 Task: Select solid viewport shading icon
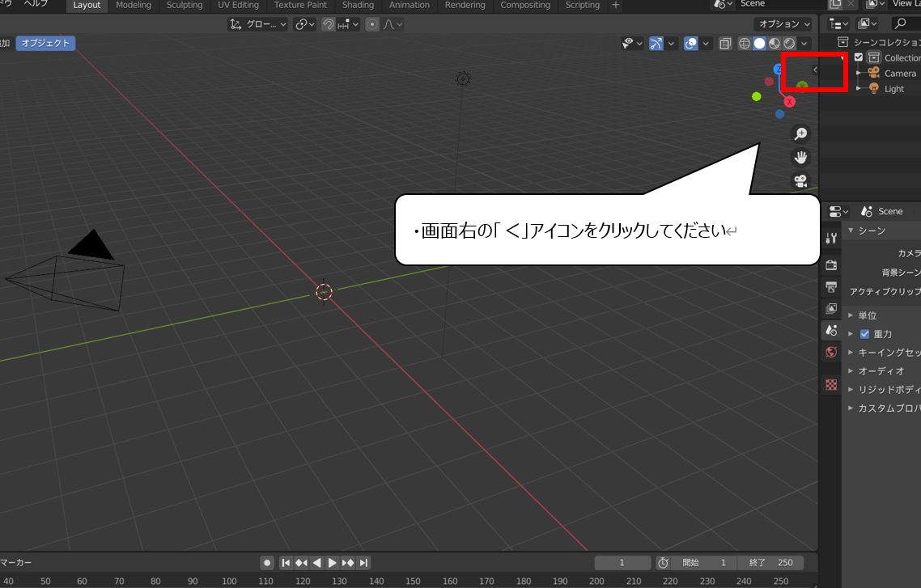pyautogui.click(x=759, y=44)
